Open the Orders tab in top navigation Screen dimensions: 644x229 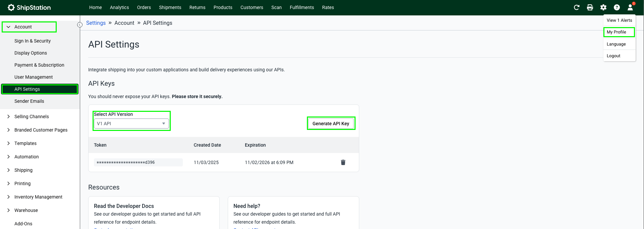(144, 7)
